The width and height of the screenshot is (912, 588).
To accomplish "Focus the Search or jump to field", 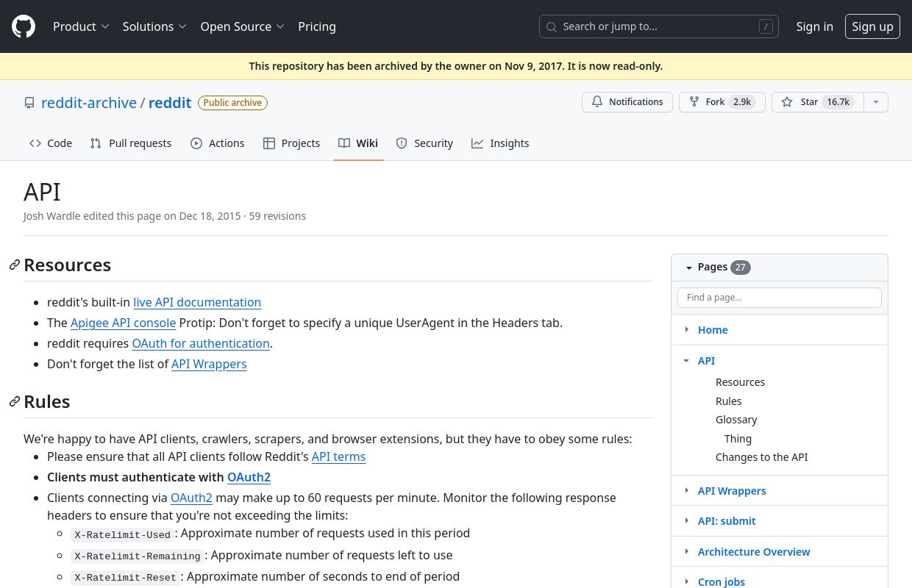I will [x=659, y=26].
